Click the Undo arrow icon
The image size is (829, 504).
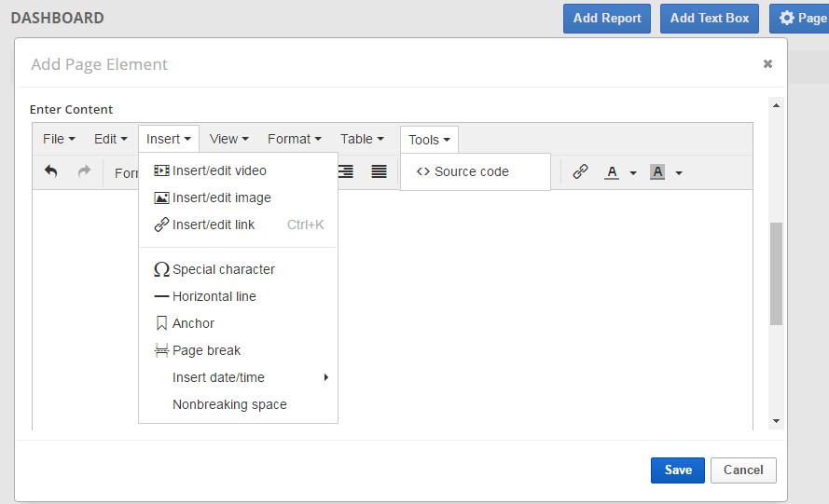[x=51, y=172]
